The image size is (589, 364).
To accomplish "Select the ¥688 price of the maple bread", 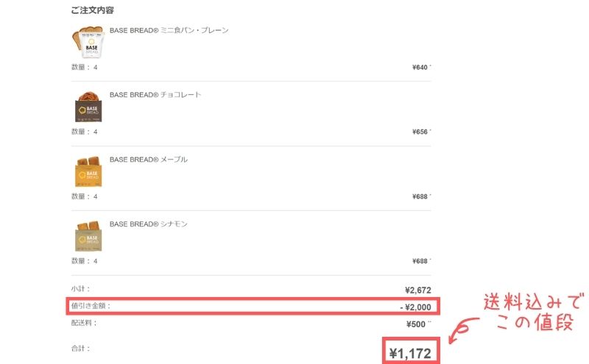I will [420, 196].
